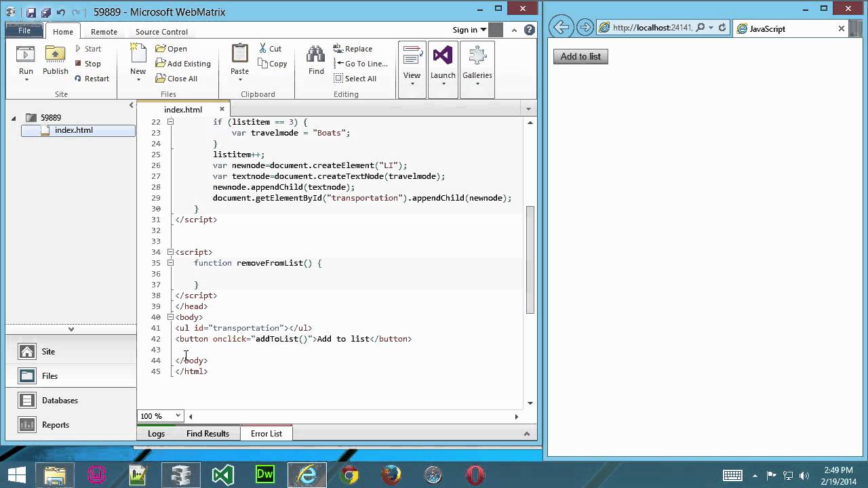Viewport: 868px width, 488px height.
Task: Click Add Existing in Files group
Action: click(183, 64)
